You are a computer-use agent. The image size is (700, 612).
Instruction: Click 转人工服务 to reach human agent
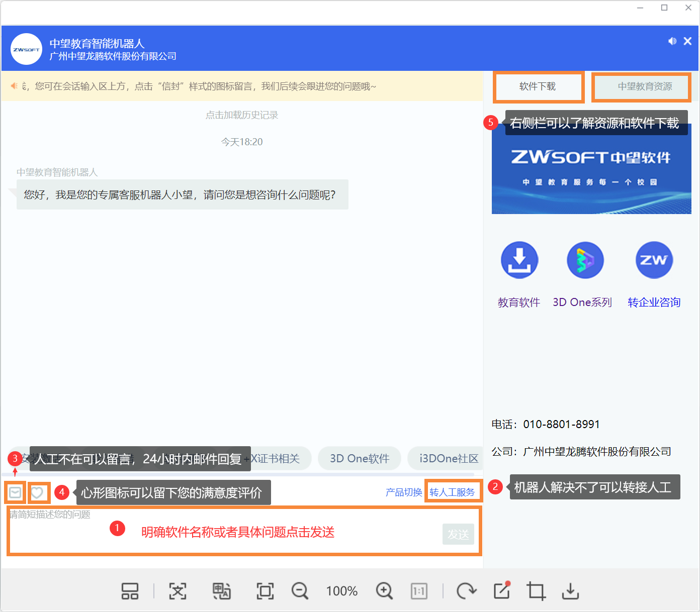[452, 492]
